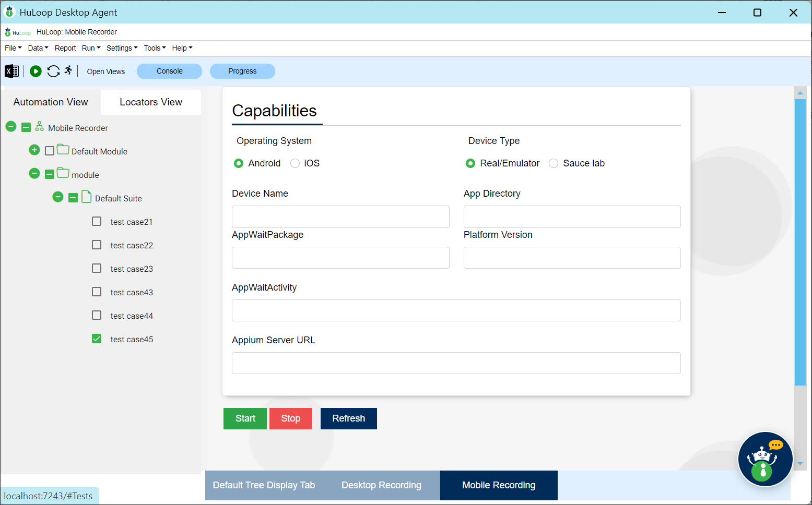Collapse the module folder node
Image resolution: width=812 pixels, height=505 pixels.
point(34,174)
